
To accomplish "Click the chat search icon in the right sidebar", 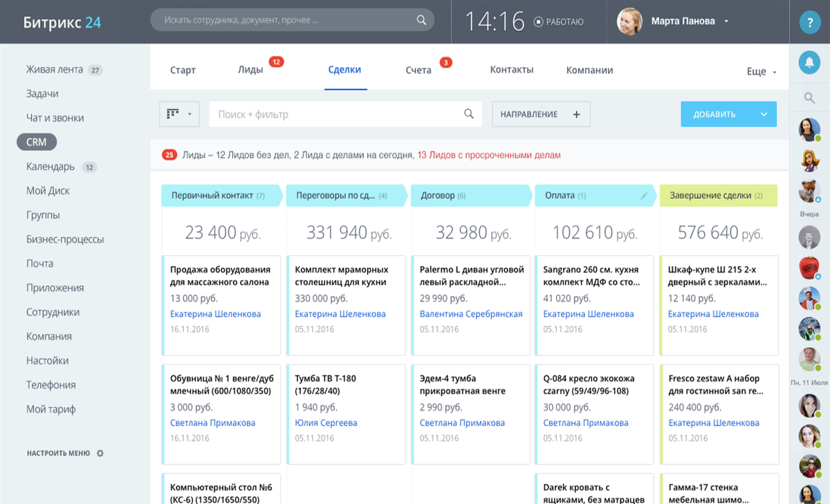I will click(x=809, y=97).
